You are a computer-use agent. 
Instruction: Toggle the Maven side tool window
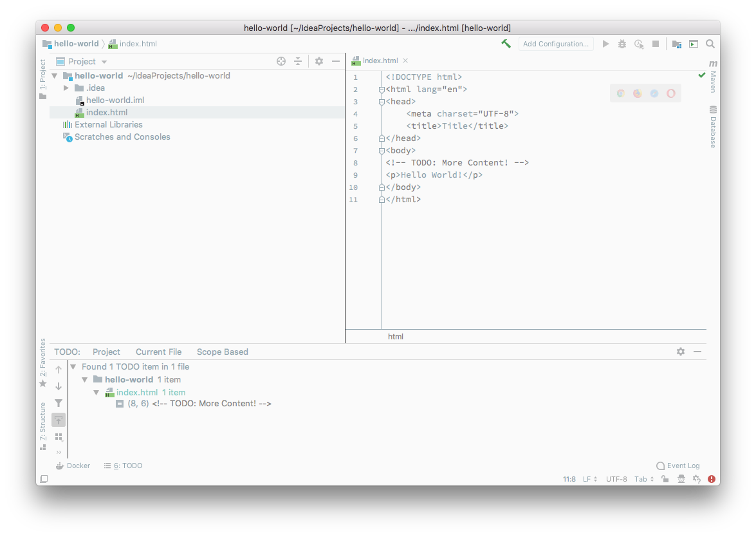[713, 76]
